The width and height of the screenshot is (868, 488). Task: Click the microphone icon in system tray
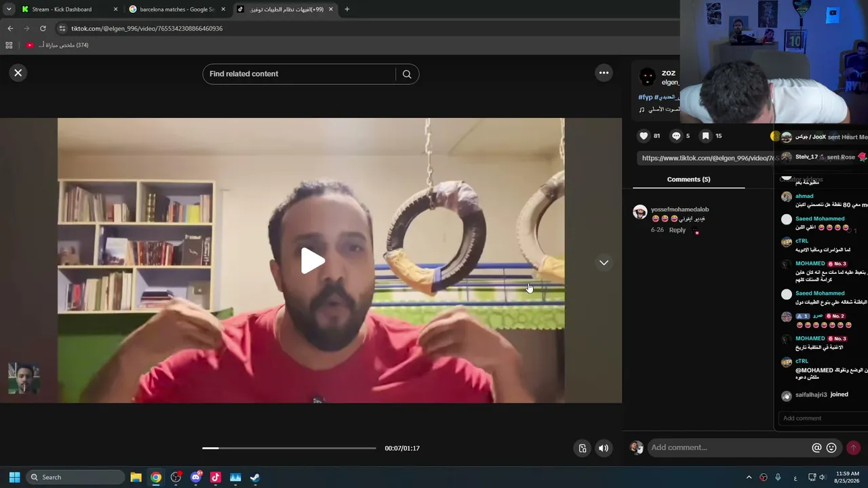(778, 477)
